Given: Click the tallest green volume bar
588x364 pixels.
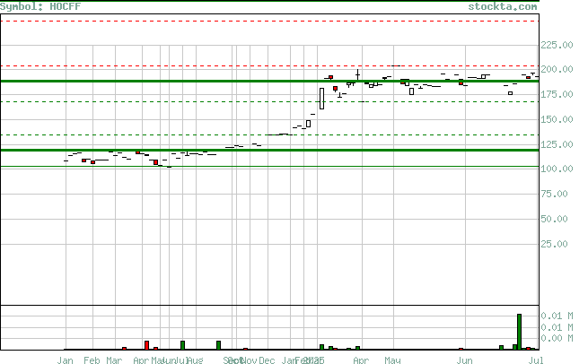Looking at the screenshot, I should (520, 332).
